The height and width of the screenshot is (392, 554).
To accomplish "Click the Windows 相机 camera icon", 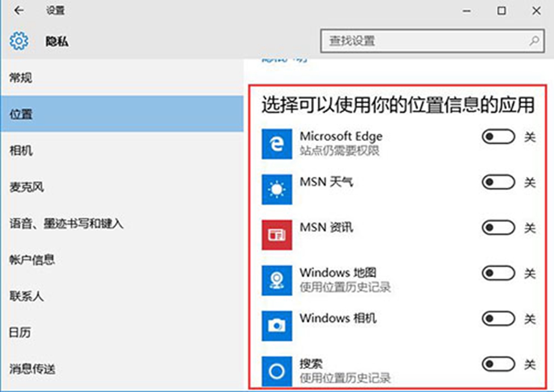I will tap(276, 326).
